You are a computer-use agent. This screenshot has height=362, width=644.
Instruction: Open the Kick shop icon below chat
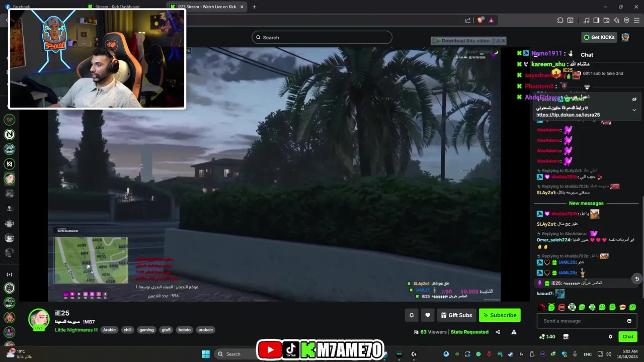[x=566, y=337]
